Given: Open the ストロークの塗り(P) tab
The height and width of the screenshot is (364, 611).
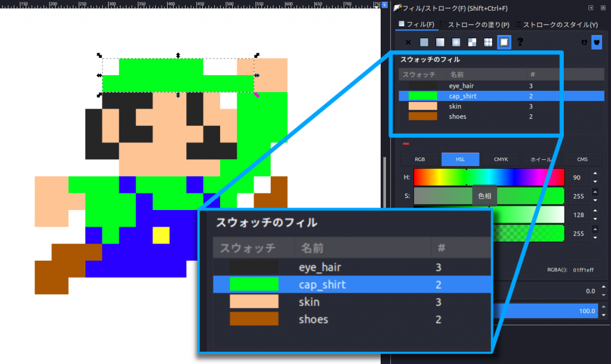Looking at the screenshot, I should [x=474, y=24].
